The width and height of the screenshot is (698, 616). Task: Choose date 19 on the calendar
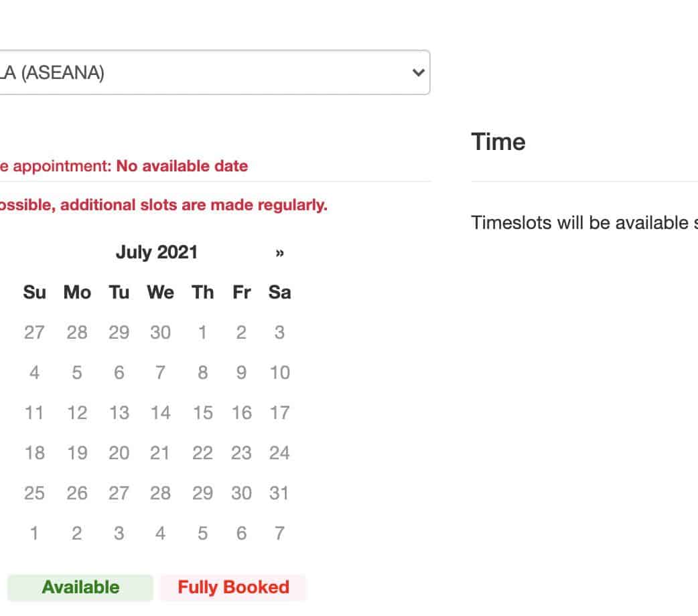point(77,453)
